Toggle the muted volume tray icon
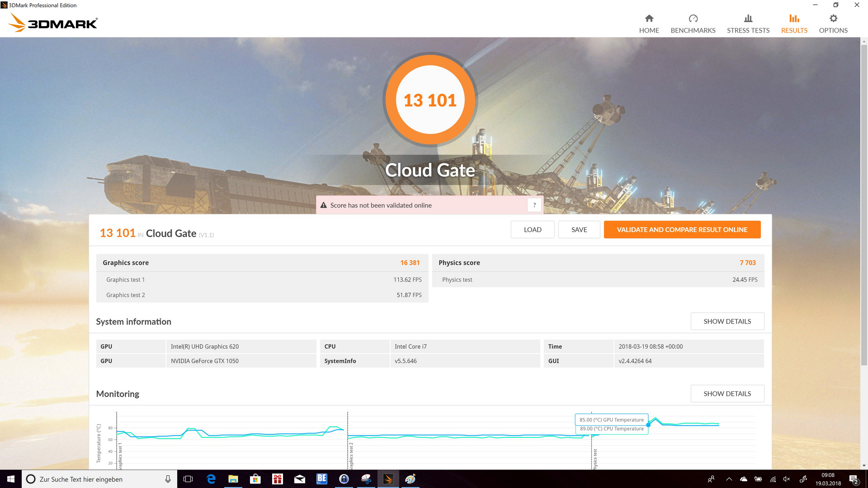The image size is (868, 488). click(787, 479)
